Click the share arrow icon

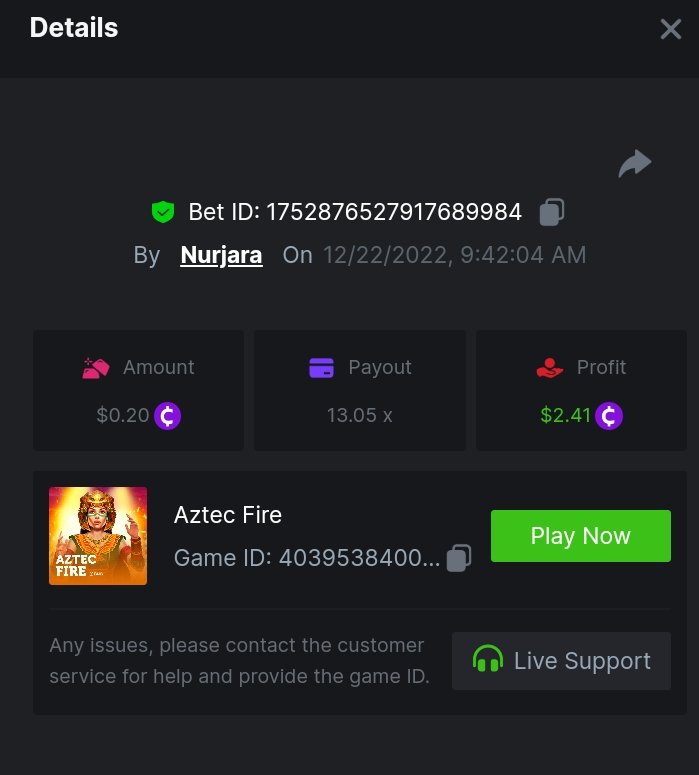click(635, 164)
